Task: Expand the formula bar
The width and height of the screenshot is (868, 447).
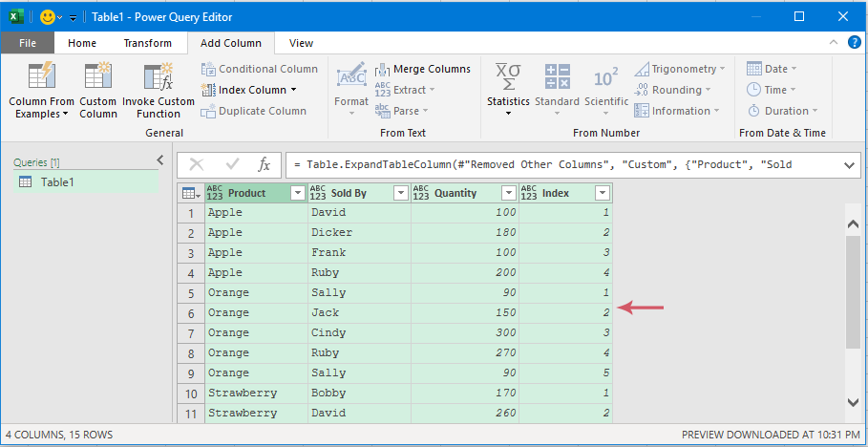Action: pos(850,164)
